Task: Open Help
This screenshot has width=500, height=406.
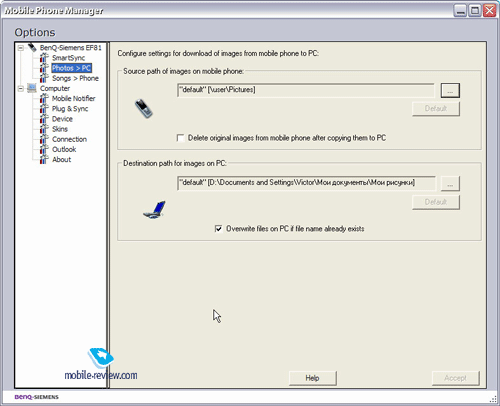Action: (x=312, y=378)
